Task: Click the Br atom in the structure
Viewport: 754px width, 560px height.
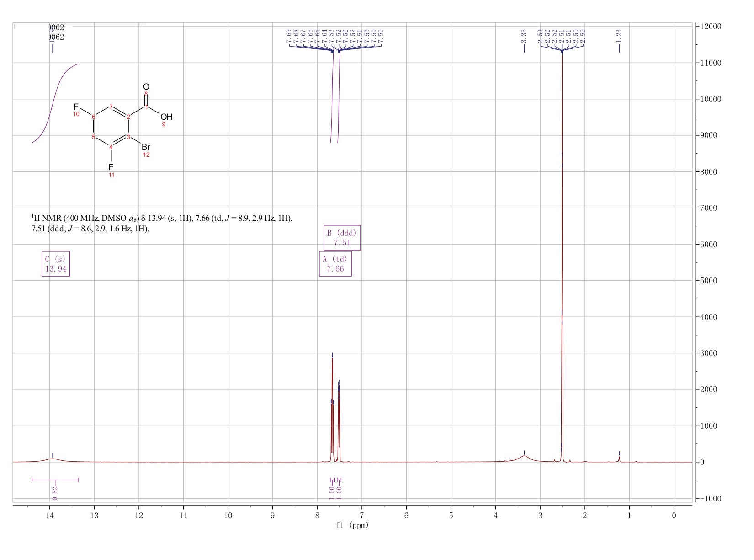Action: click(x=146, y=147)
